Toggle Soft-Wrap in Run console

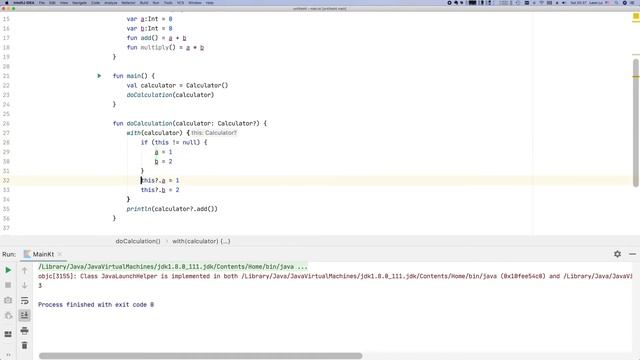click(x=24, y=300)
